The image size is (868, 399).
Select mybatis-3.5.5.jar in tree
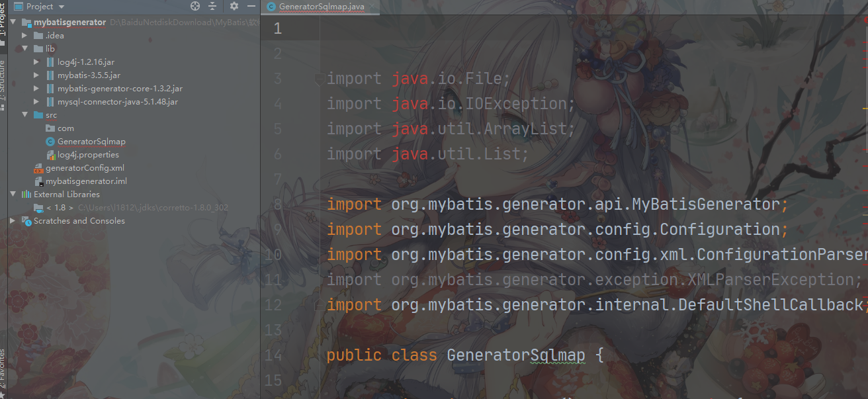point(89,75)
